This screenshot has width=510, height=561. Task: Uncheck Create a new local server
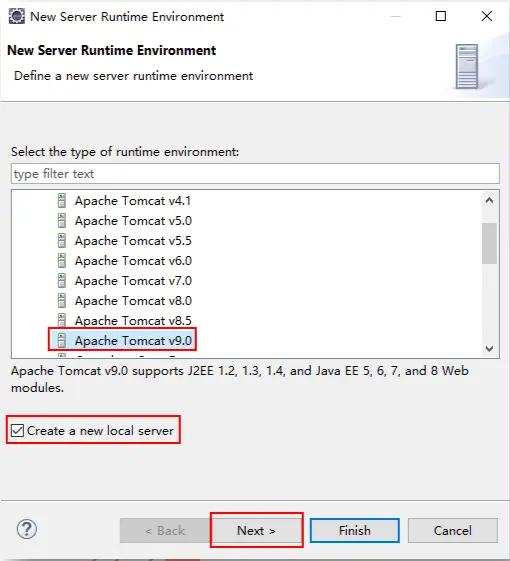(17, 430)
